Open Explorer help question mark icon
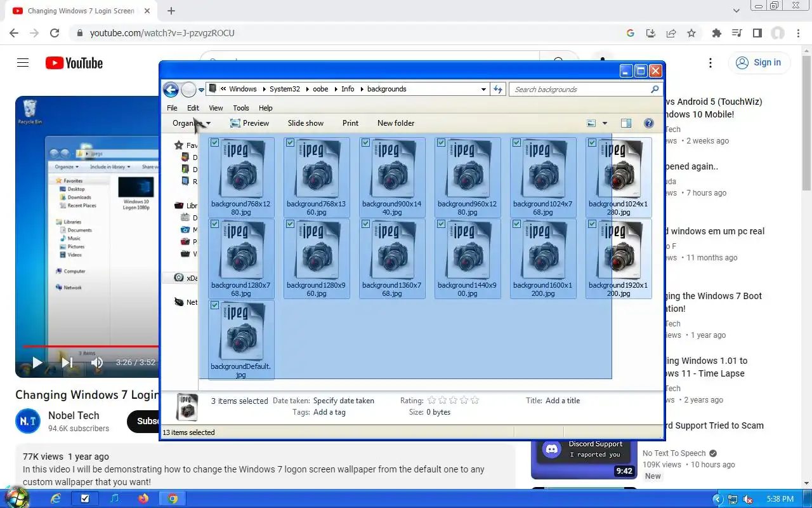Viewport: 812px width, 508px height. [648, 123]
